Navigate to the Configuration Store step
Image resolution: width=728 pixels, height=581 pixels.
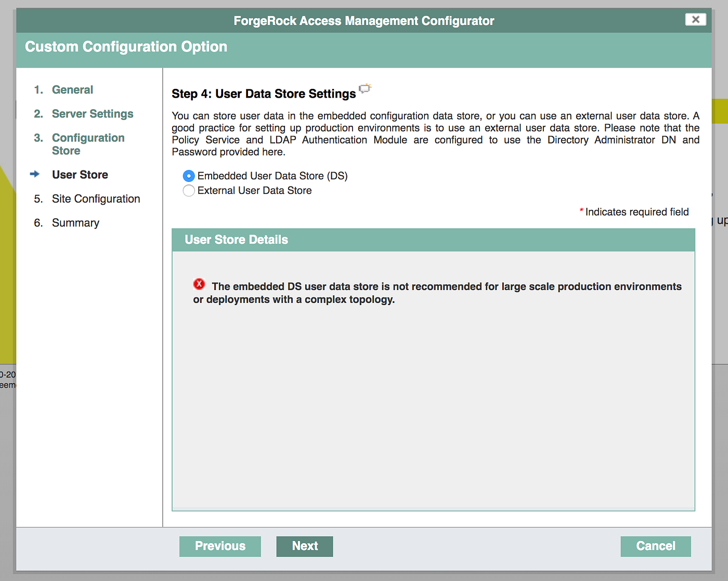(88, 144)
